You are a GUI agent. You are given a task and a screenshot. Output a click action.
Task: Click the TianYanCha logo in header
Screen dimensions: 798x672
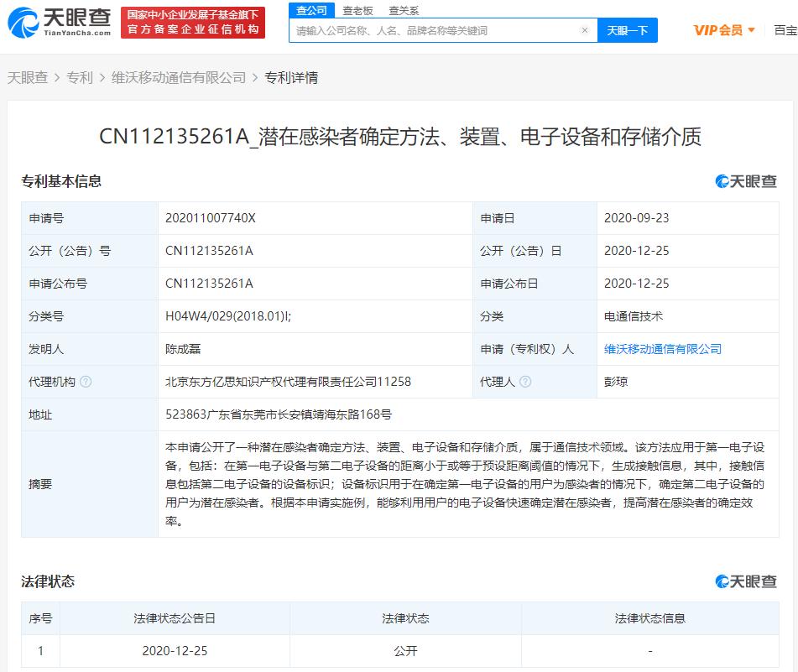coord(60,23)
